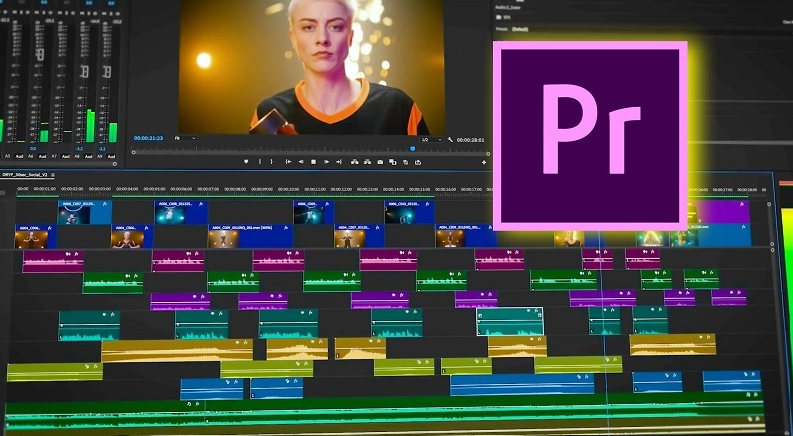Open the Fit zoom level dropdown

pos(185,138)
